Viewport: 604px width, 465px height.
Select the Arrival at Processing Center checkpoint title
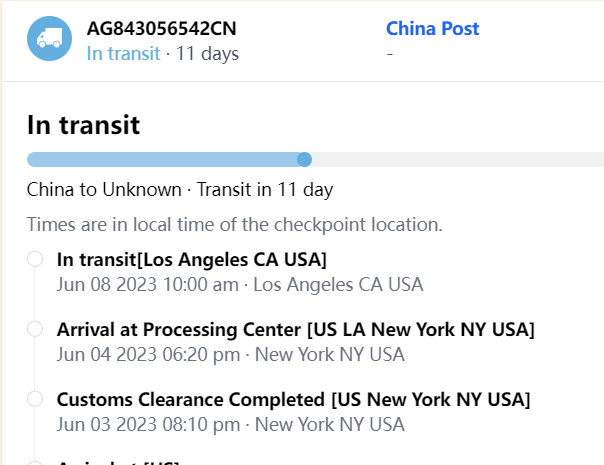pos(295,330)
